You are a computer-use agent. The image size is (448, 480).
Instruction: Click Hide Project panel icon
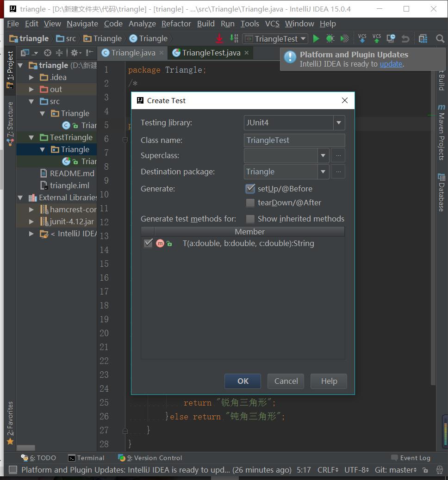click(x=89, y=53)
